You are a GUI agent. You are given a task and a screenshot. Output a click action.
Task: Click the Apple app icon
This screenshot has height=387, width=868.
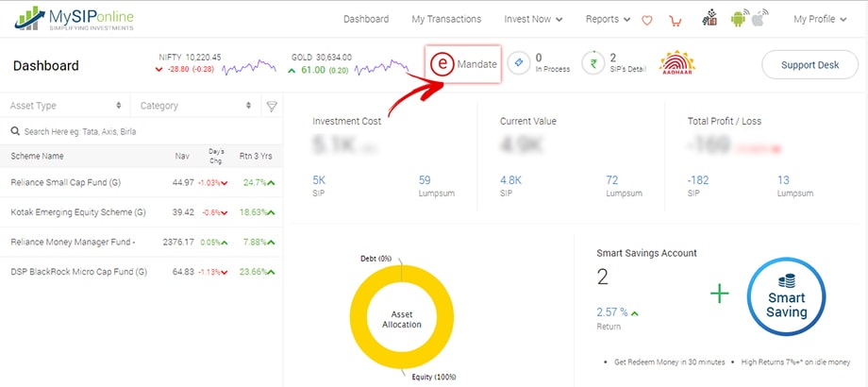tap(760, 18)
